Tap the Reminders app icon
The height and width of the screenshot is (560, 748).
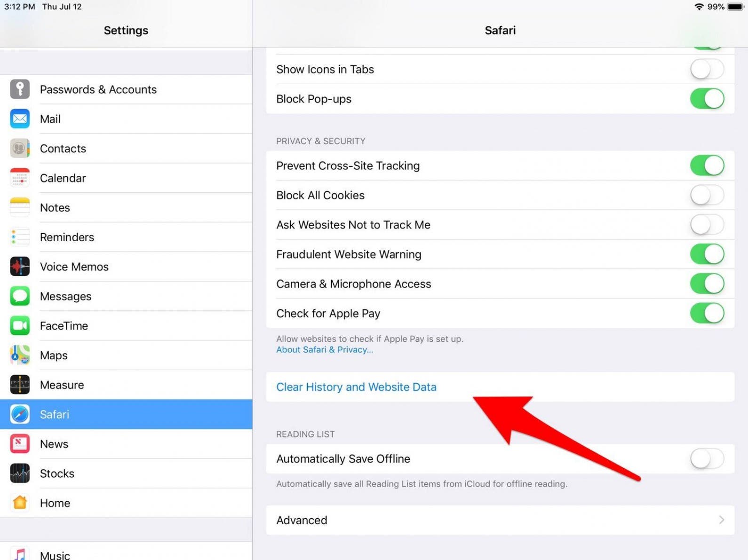click(x=20, y=237)
